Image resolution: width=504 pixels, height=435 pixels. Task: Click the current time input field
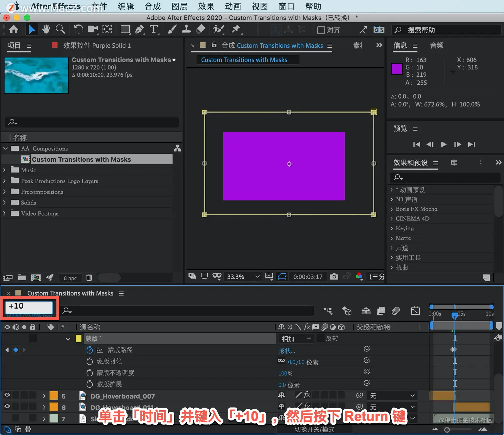(x=29, y=307)
